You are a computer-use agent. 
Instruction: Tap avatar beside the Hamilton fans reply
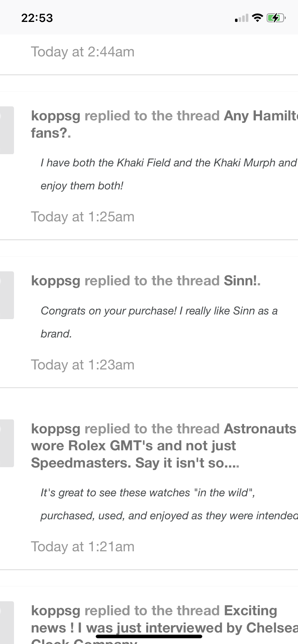(6, 130)
